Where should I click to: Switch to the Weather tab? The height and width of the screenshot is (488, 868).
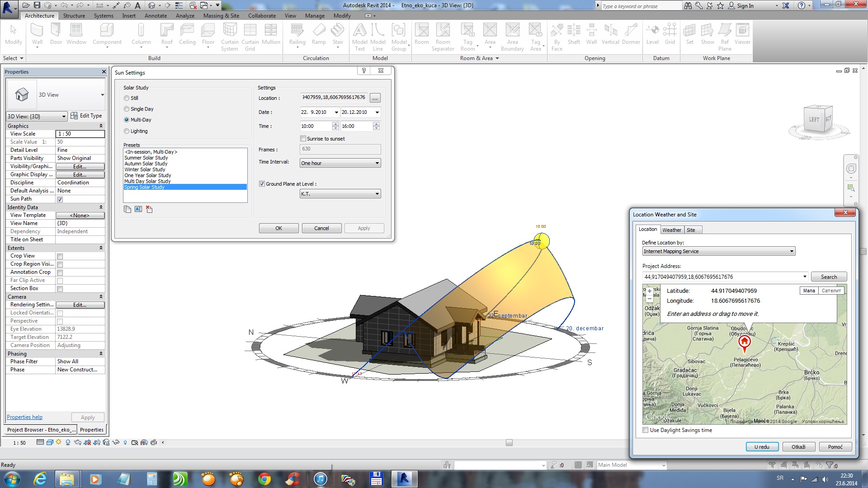671,230
